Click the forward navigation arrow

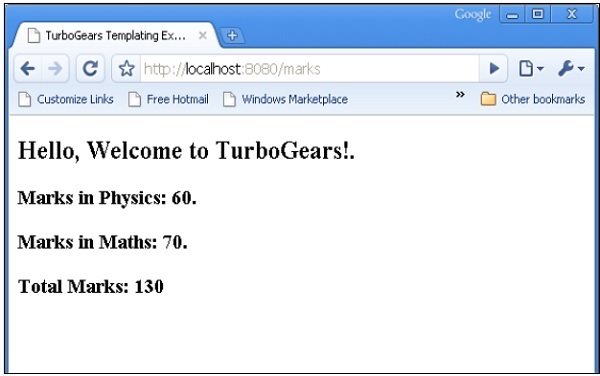click(x=55, y=69)
